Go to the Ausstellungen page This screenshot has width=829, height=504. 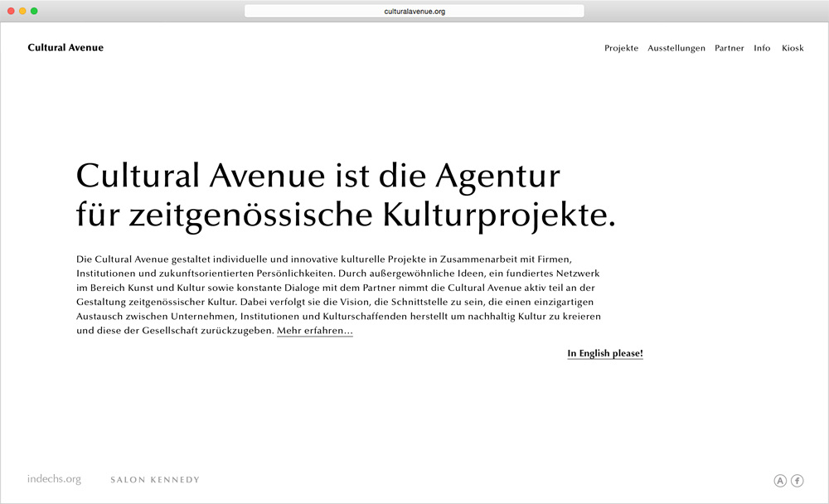tap(676, 48)
